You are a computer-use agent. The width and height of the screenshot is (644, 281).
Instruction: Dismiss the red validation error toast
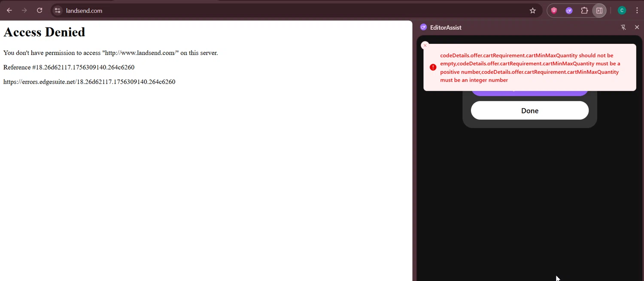click(x=425, y=46)
